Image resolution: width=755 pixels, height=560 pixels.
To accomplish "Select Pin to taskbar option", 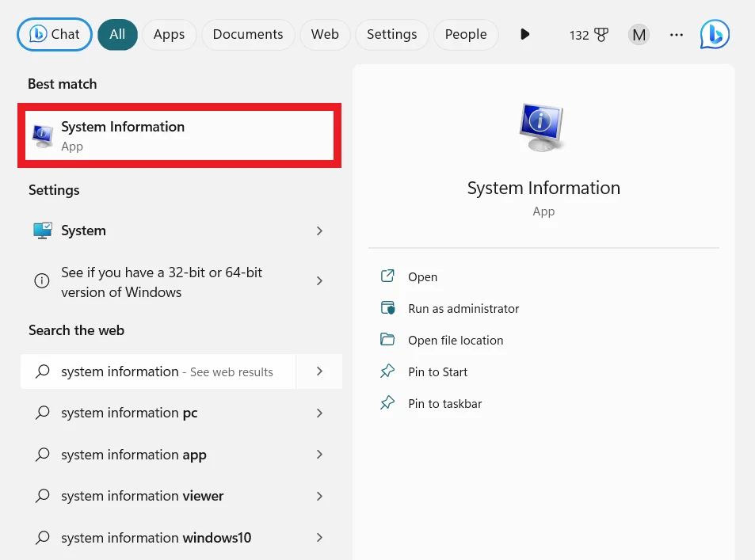I will (x=444, y=403).
